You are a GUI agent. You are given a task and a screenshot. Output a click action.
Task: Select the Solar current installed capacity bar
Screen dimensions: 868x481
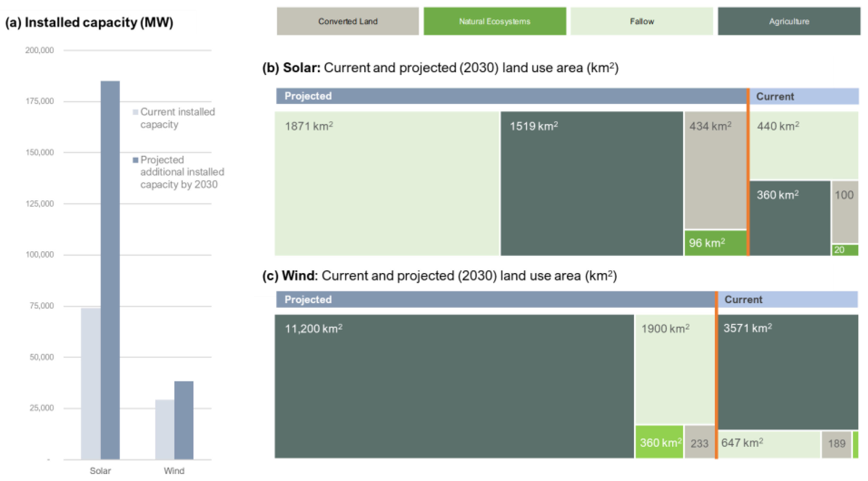[90, 383]
